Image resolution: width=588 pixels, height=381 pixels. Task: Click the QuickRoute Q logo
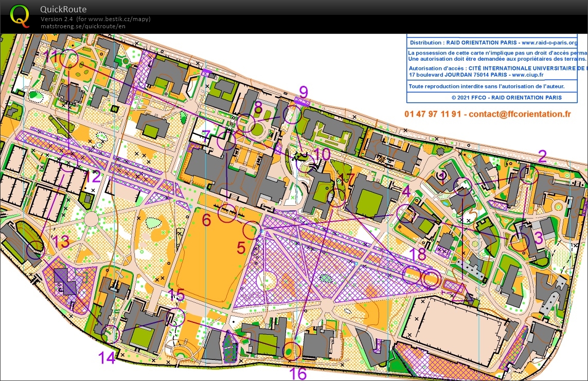pos(20,15)
